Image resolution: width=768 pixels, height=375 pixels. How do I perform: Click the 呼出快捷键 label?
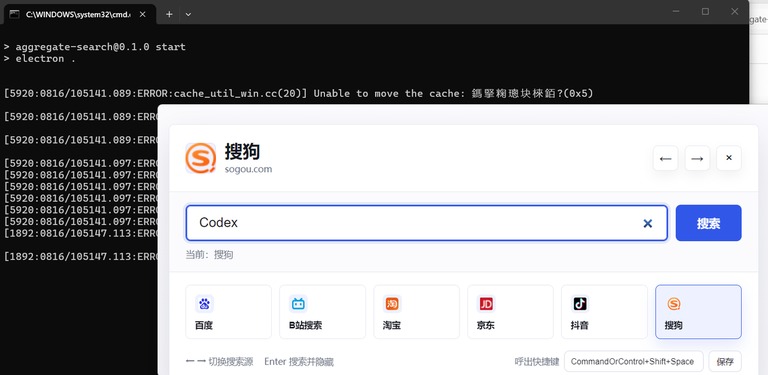537,362
